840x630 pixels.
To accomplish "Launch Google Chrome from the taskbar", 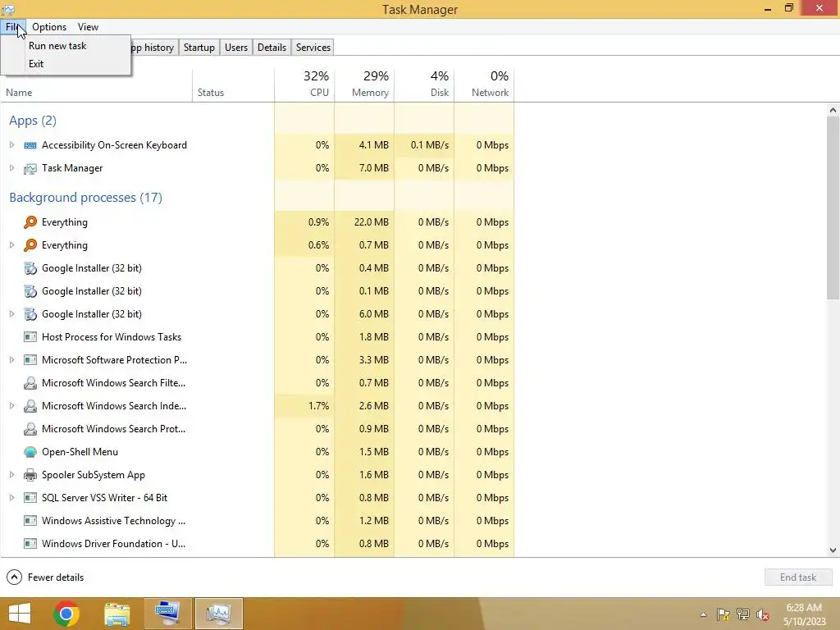I will click(x=66, y=614).
